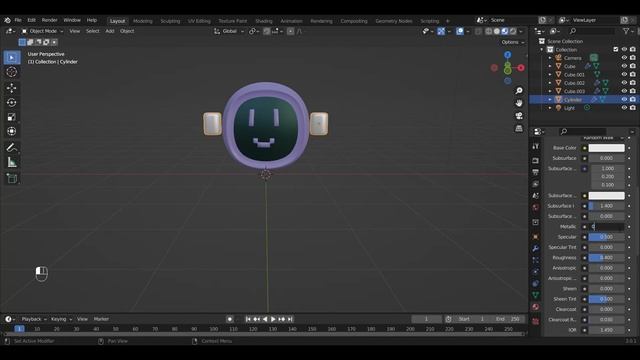
Task: Expand the Cylinder item in outliner
Action: (x=550, y=100)
